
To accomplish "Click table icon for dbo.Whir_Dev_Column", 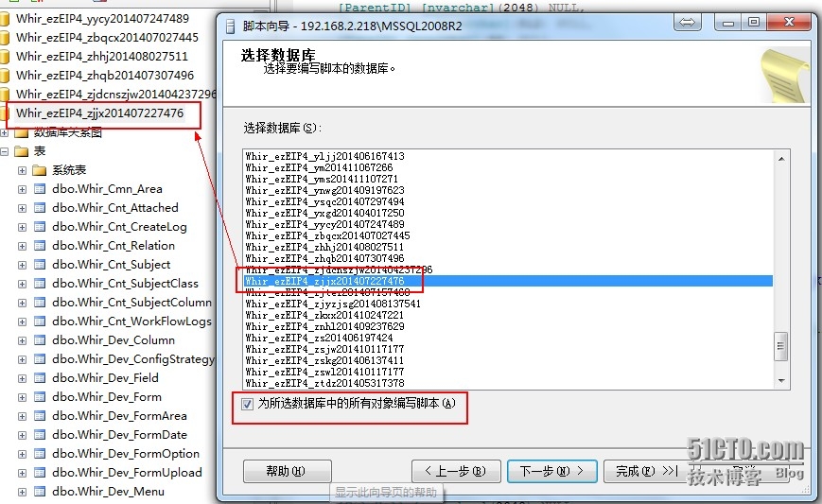I will (40, 340).
